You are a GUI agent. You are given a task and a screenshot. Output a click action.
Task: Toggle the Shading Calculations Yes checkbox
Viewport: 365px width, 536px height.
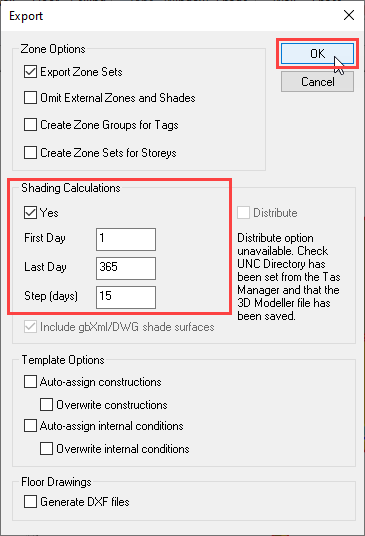(x=30, y=213)
